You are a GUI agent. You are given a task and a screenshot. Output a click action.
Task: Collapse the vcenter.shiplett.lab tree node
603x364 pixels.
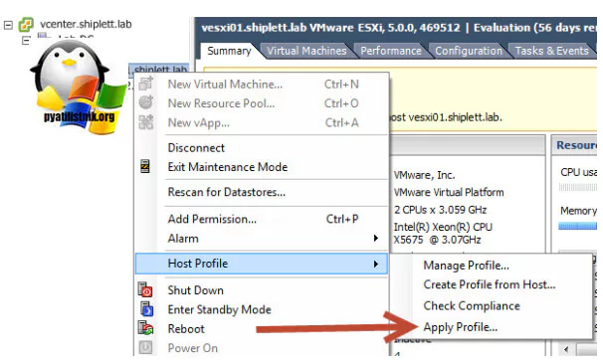tap(8, 26)
